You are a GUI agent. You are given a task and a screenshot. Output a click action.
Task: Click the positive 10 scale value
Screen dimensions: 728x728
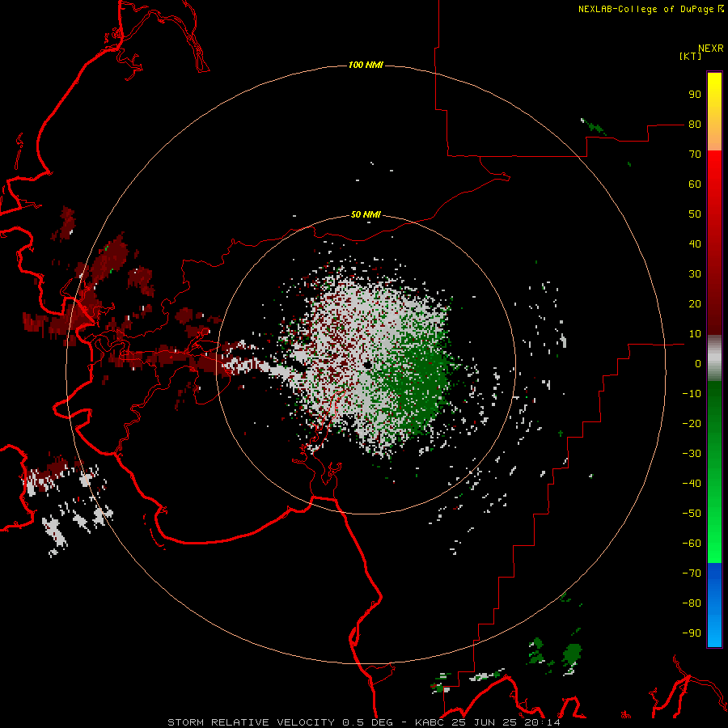tap(695, 334)
